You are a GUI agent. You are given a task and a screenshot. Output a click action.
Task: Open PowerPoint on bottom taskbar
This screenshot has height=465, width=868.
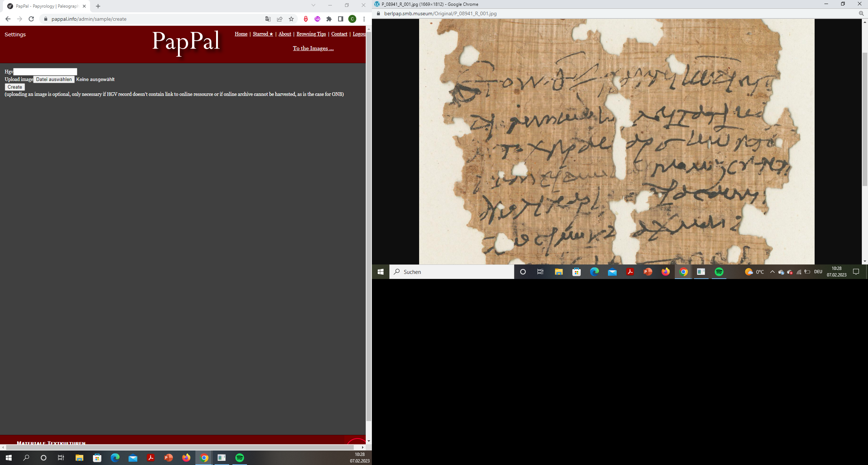168,458
